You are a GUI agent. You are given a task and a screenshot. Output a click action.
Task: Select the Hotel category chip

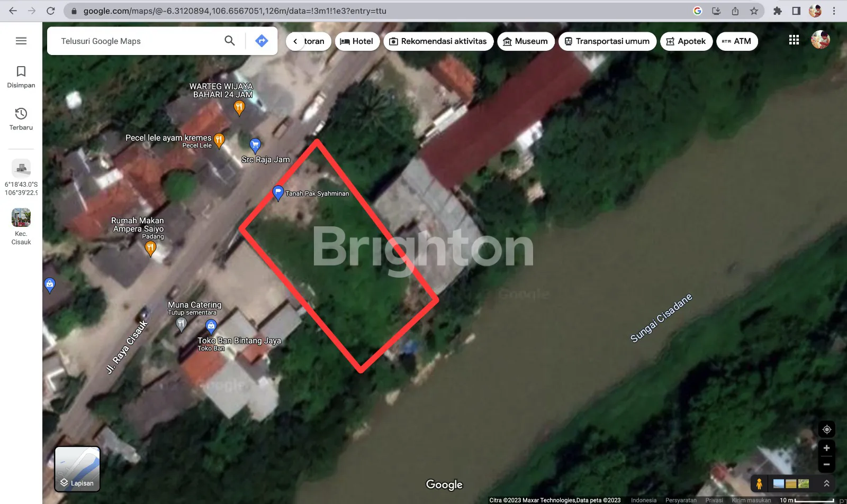click(357, 41)
